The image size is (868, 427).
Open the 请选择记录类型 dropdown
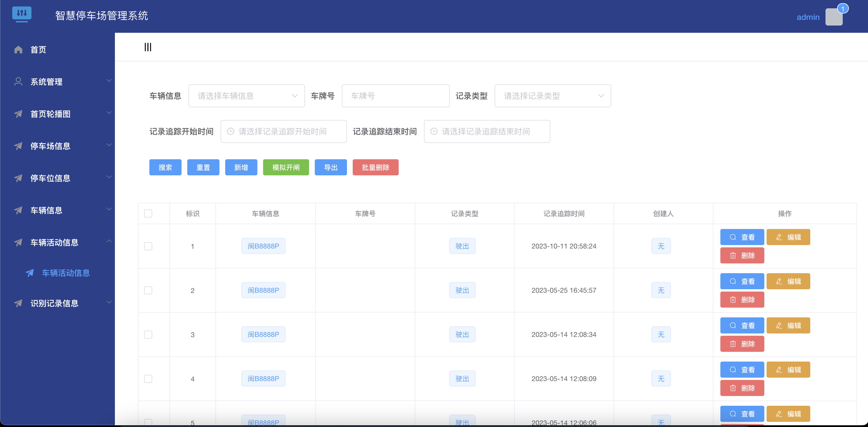tap(552, 96)
